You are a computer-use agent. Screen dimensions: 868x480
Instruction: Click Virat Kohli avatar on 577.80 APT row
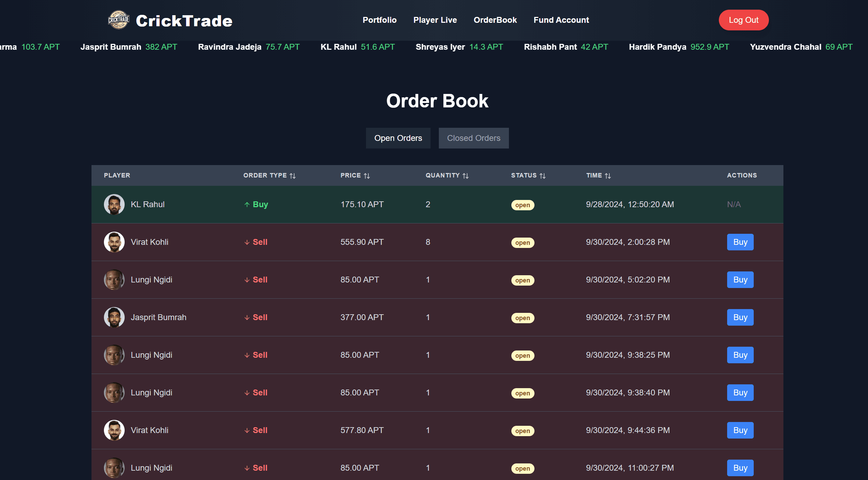(x=114, y=430)
